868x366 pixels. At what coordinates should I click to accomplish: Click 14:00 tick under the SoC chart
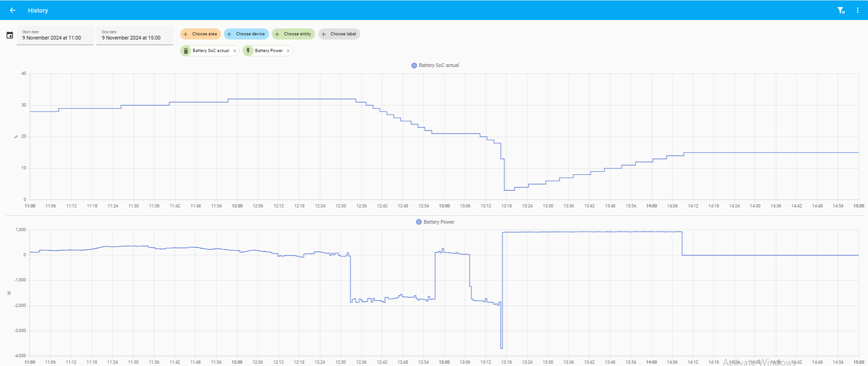tap(652, 206)
